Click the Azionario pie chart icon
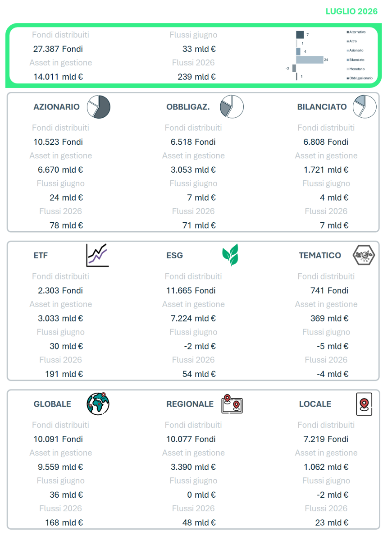The width and height of the screenshot is (392, 541). 99,107
